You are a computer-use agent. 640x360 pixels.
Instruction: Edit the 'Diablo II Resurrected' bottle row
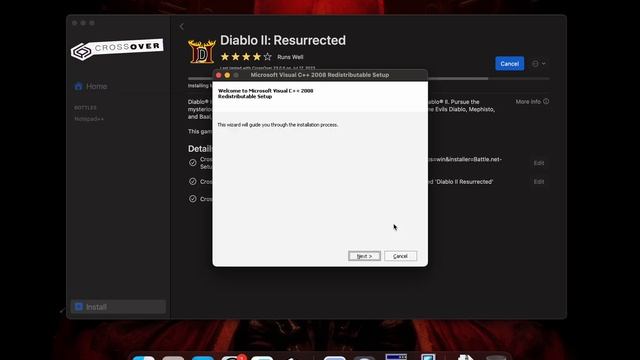coord(539,182)
